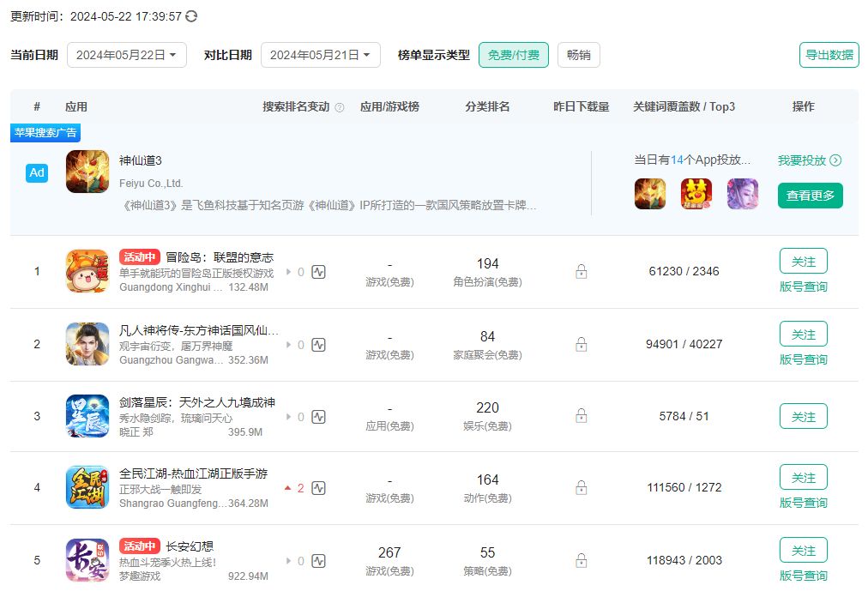Click the 分类排名 column header
This screenshot has width=868, height=591.
click(487, 107)
